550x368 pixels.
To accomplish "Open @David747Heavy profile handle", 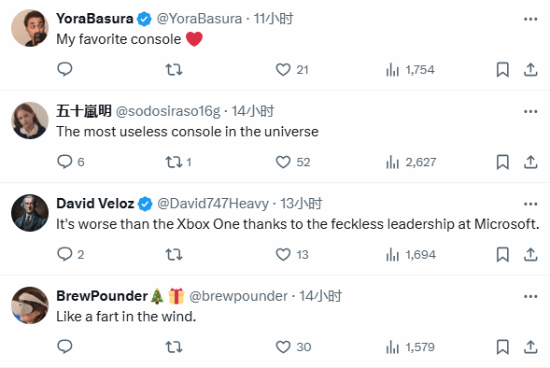I will point(213,203).
